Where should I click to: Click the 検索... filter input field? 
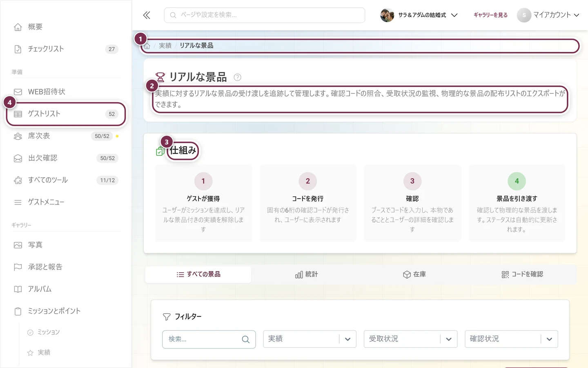click(x=209, y=339)
